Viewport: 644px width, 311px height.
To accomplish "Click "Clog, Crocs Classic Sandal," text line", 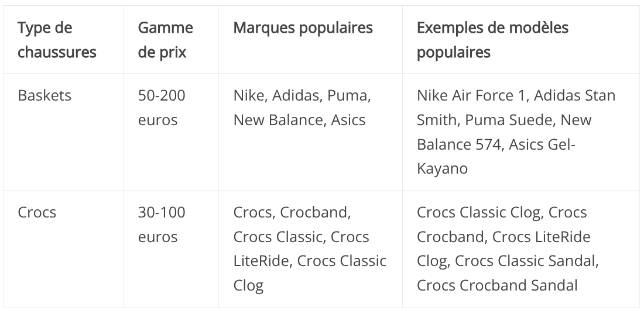I will click(508, 261).
